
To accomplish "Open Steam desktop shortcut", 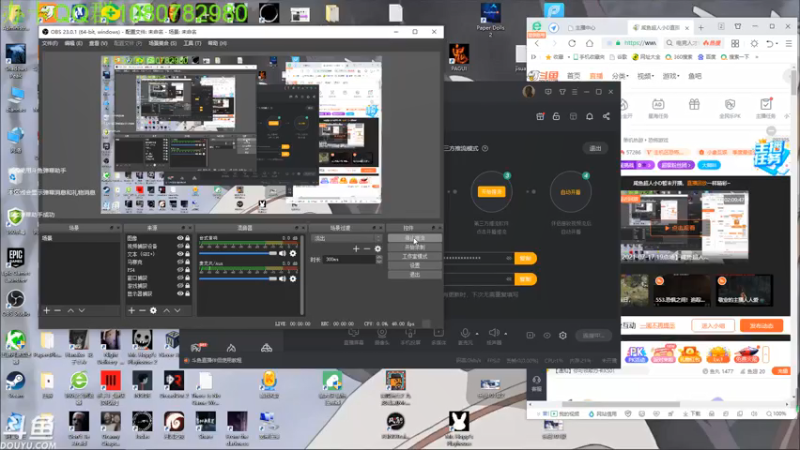I will (16, 384).
